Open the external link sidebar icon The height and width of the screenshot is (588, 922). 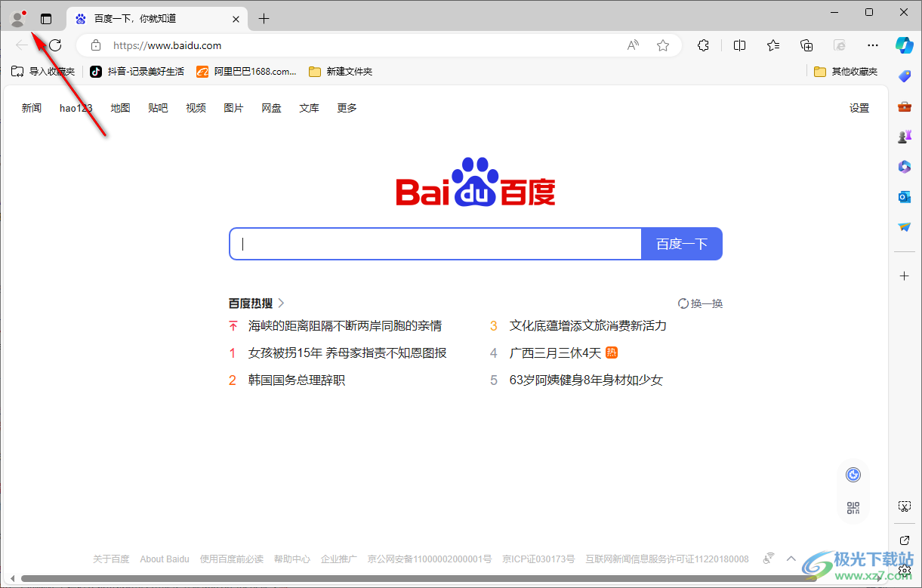click(x=905, y=540)
